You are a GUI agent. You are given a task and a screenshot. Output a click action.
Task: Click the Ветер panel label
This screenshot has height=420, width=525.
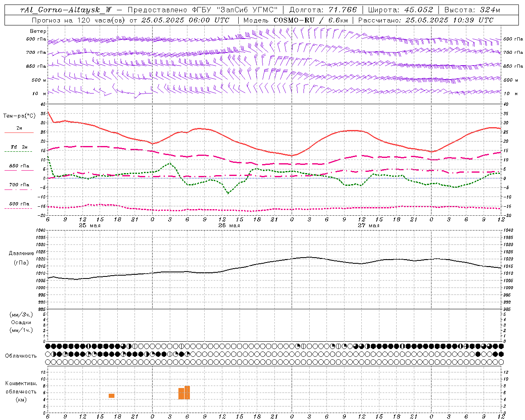point(38,31)
